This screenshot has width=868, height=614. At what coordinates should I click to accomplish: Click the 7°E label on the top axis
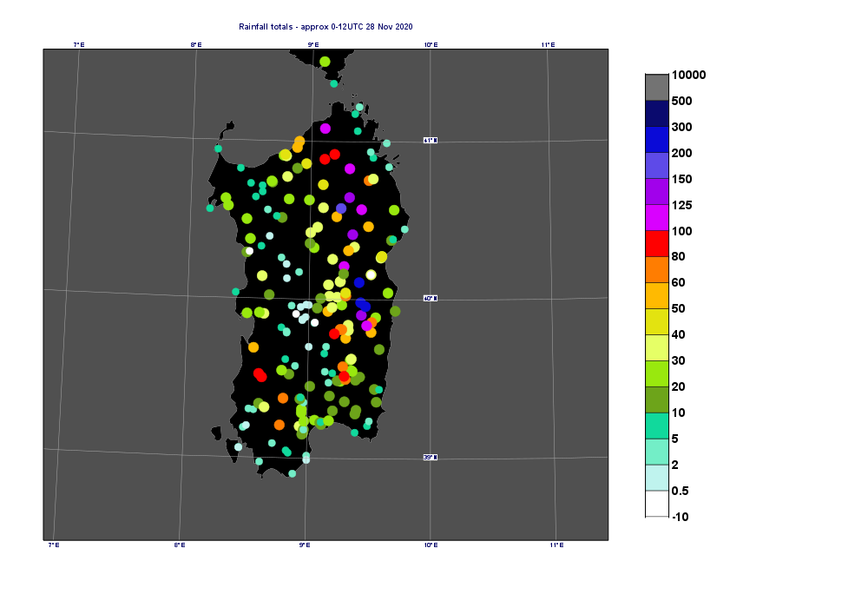click(x=79, y=45)
